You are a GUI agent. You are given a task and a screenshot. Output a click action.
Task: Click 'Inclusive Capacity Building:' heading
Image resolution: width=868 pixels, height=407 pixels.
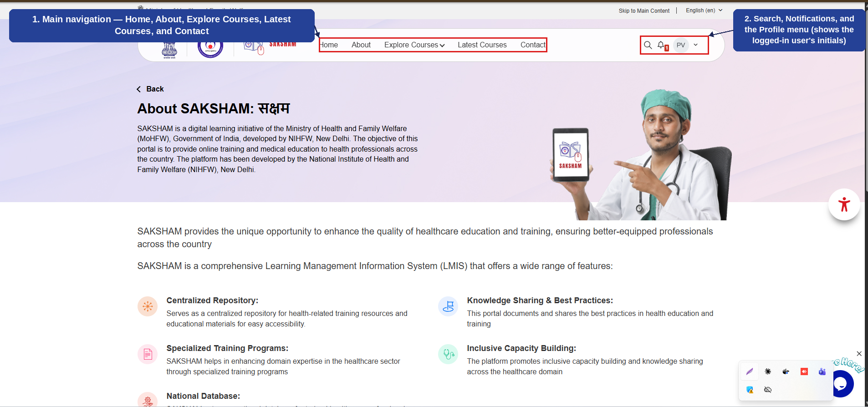pyautogui.click(x=521, y=348)
